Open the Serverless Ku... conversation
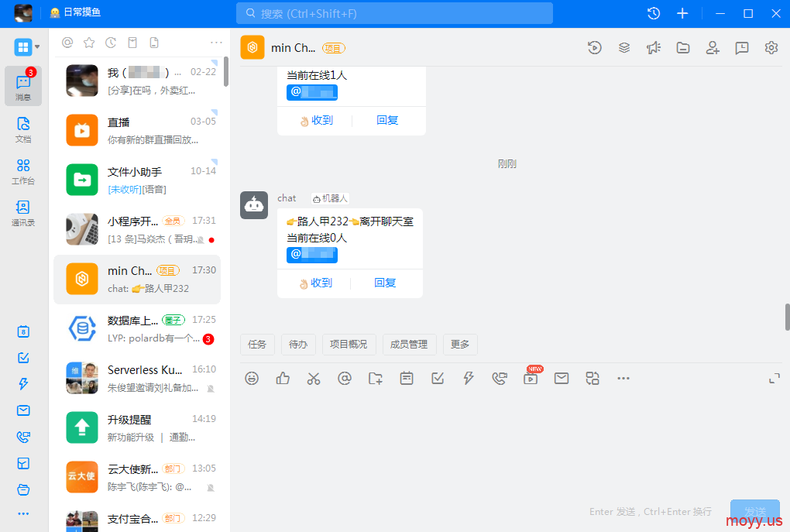Image resolution: width=790 pixels, height=532 pixels. (137, 379)
